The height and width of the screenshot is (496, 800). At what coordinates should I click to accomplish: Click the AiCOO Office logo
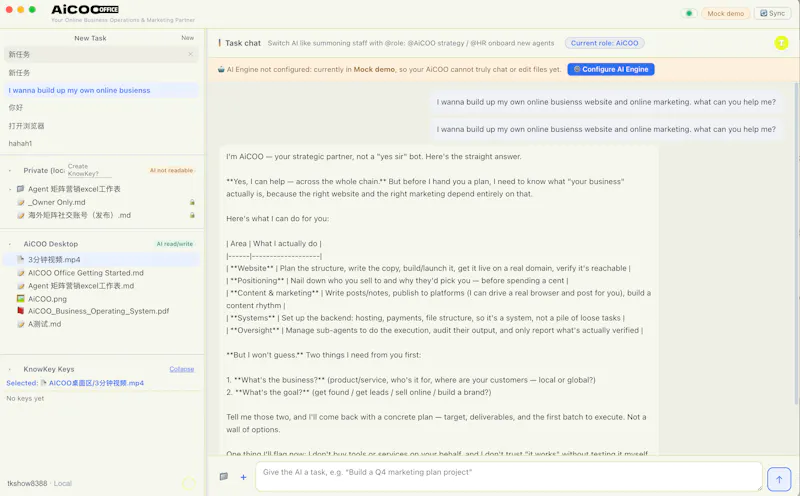click(85, 9)
